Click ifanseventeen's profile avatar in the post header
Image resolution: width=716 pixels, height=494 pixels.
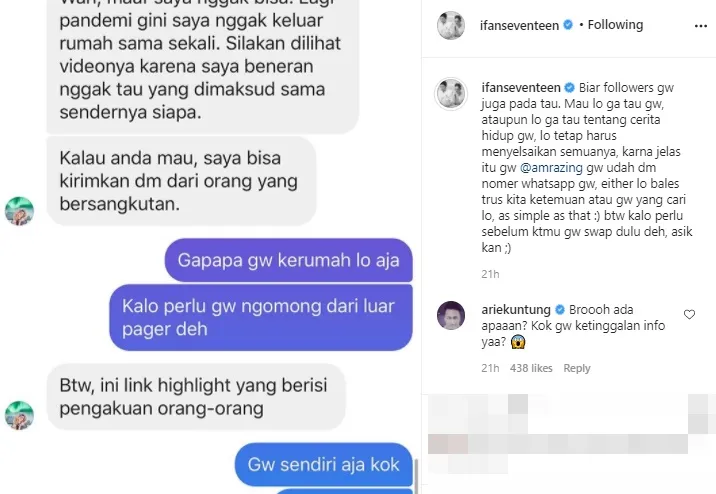click(x=451, y=25)
